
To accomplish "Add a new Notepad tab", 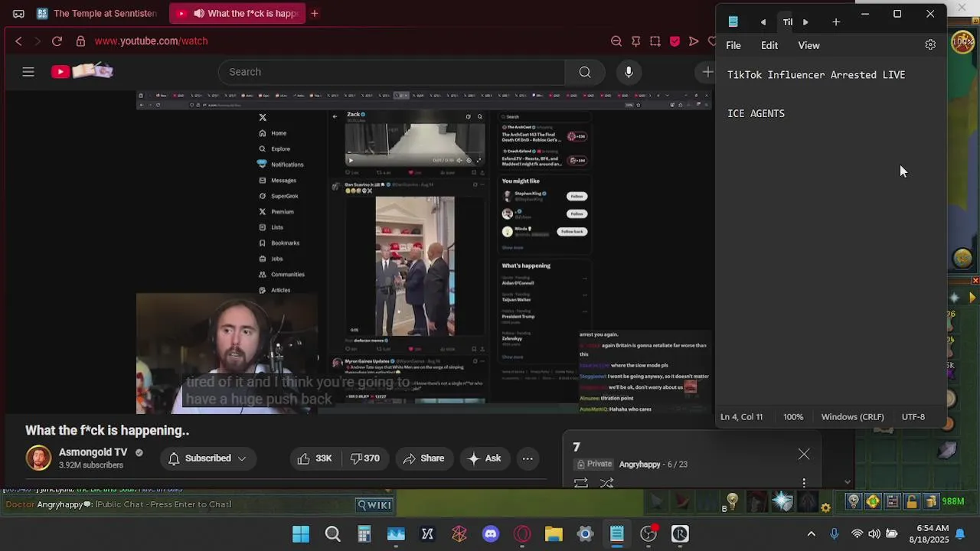I will point(836,22).
